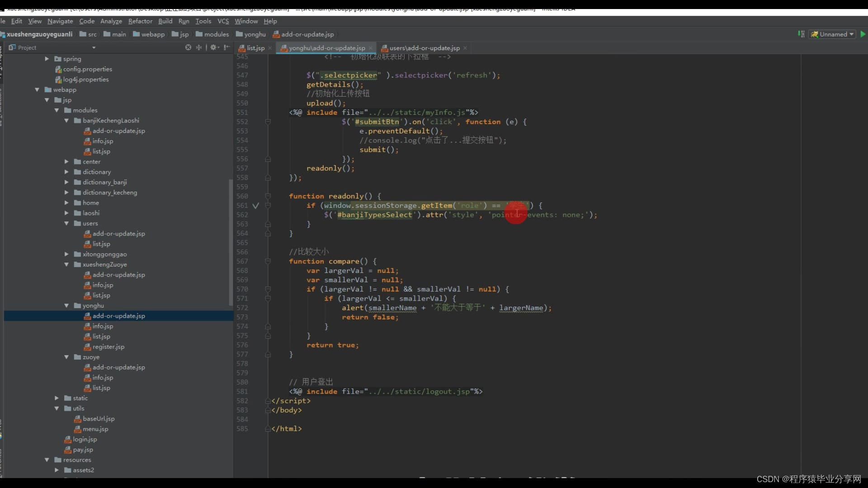Expand the center folder
868x488 pixels.
pyautogui.click(x=66, y=162)
